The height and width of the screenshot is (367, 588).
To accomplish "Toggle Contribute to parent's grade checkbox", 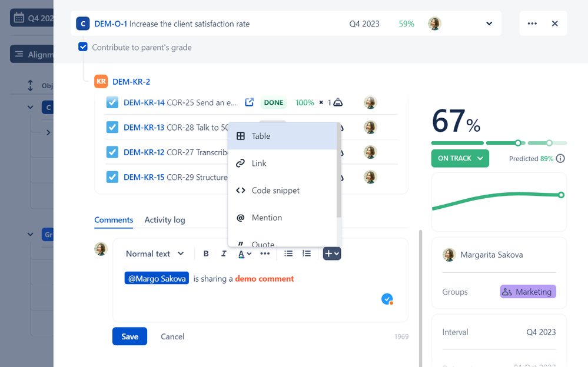I will tap(83, 47).
